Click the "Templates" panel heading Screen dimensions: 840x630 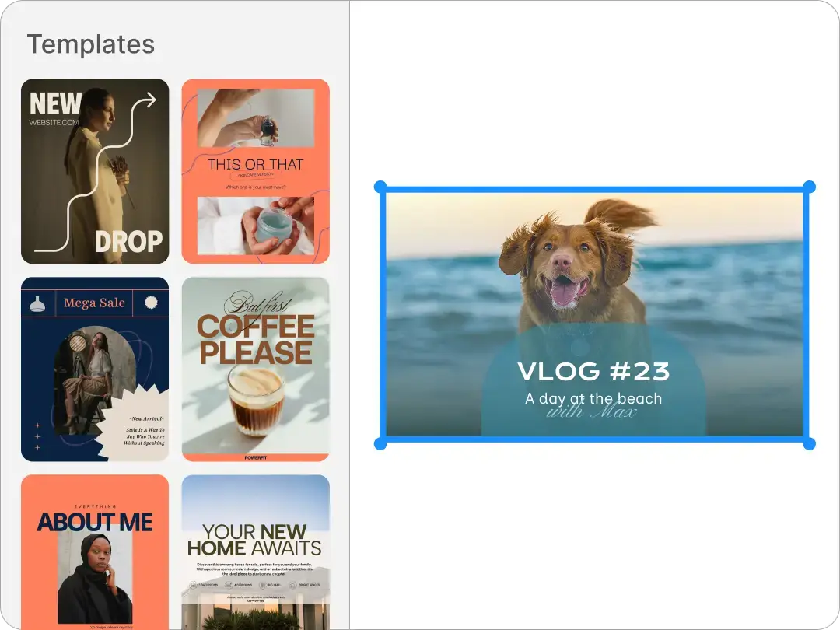click(x=91, y=44)
